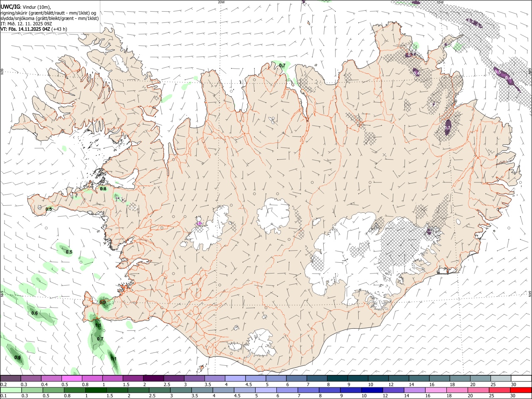Viewport: 532px width, 399px height.
Task: Click the '0.3' value in the purple snow patch in the east
Action: point(448,128)
